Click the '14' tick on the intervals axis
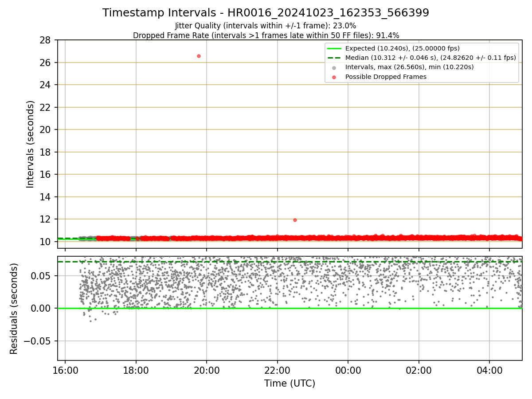 pyautogui.click(x=45, y=197)
